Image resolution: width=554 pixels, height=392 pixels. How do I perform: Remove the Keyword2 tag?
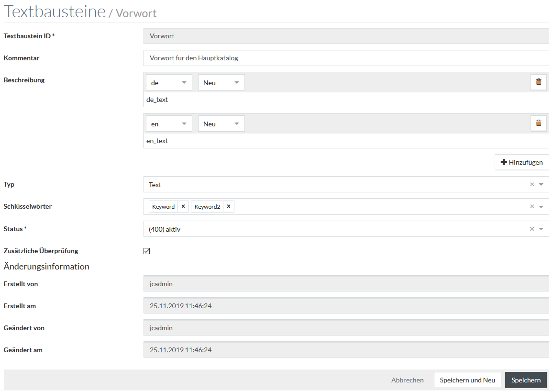click(x=229, y=206)
